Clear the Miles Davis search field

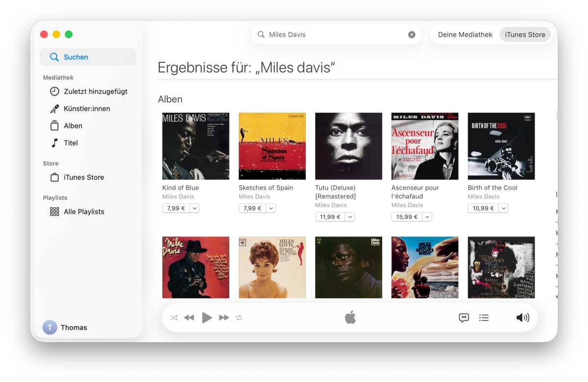(412, 35)
